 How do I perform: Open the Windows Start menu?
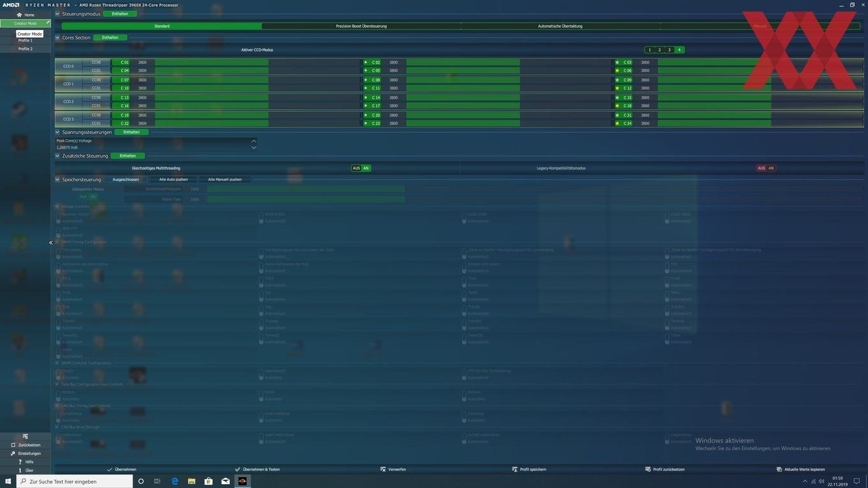(x=8, y=481)
